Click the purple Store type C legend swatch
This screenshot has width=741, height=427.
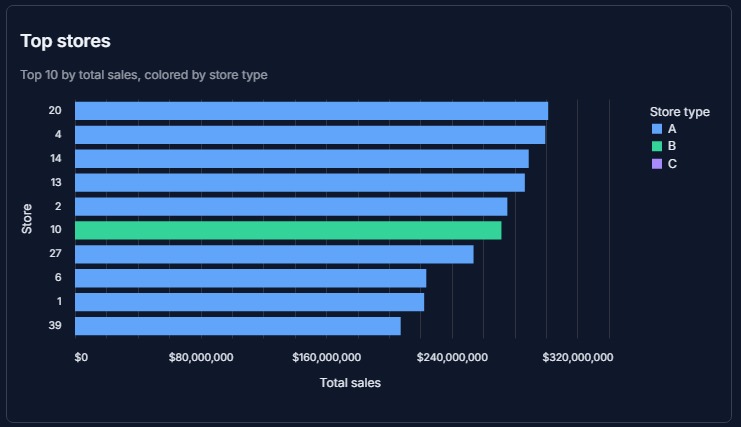[656, 164]
